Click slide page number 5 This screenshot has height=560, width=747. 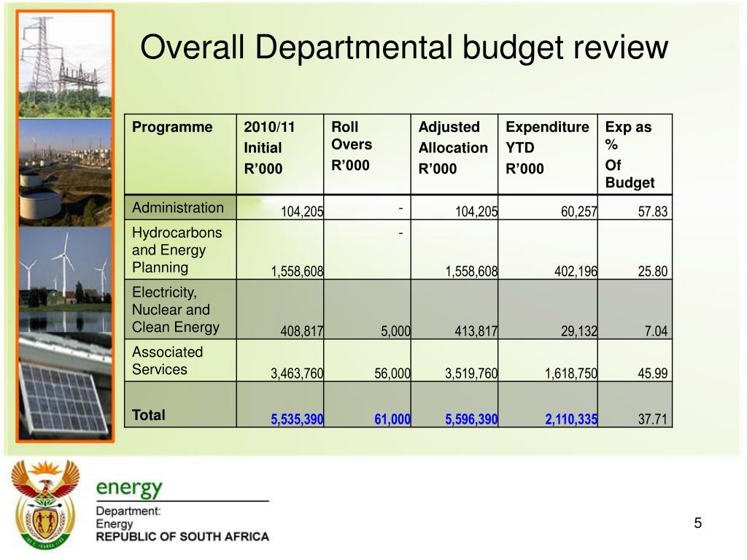[x=698, y=524]
